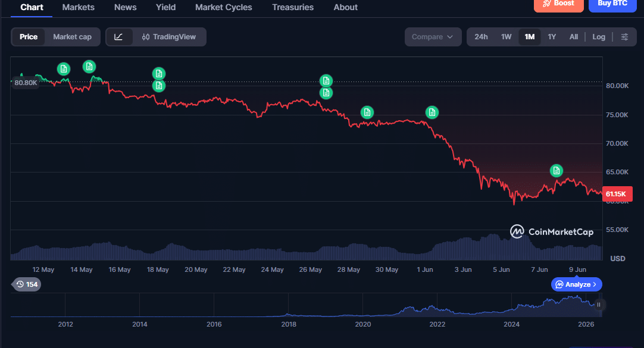Open upper news marker near 27 May
This screenshot has width=644, height=348.
pos(326,81)
